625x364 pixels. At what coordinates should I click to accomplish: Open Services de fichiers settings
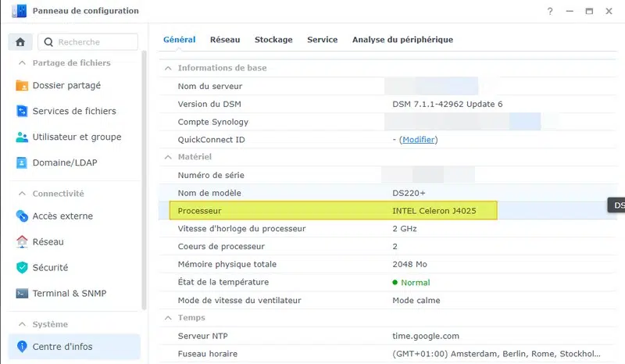[74, 111]
